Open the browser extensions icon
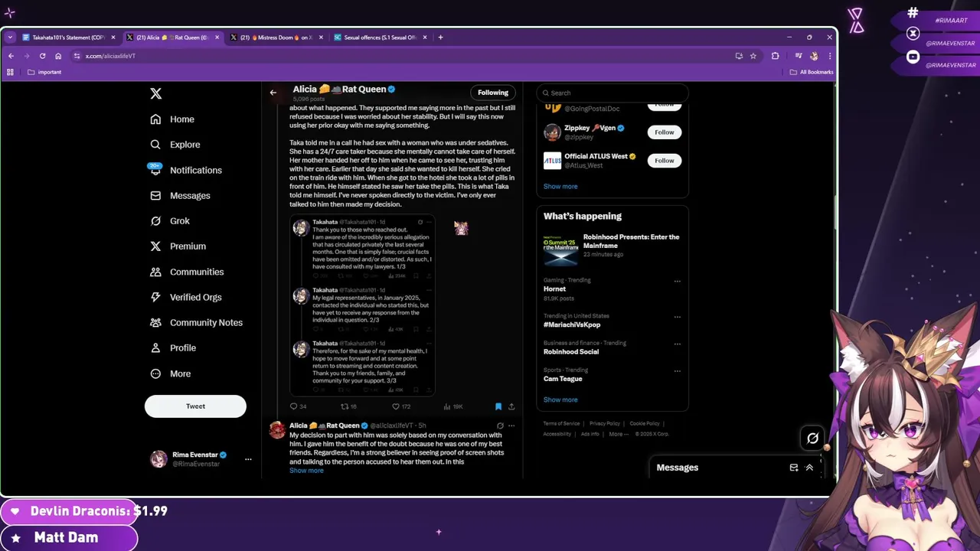Screen dimensions: 980x551 (x=775, y=56)
